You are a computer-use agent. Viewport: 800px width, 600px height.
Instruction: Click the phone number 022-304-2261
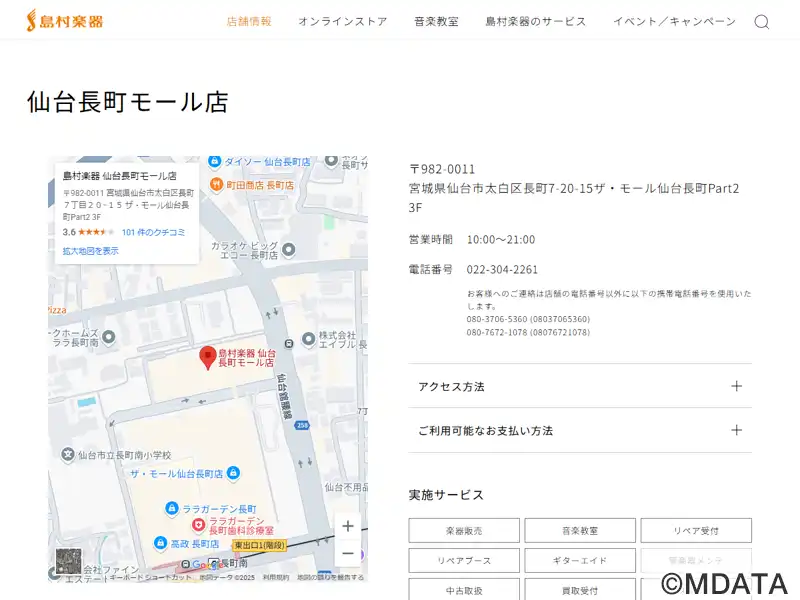[x=502, y=269]
